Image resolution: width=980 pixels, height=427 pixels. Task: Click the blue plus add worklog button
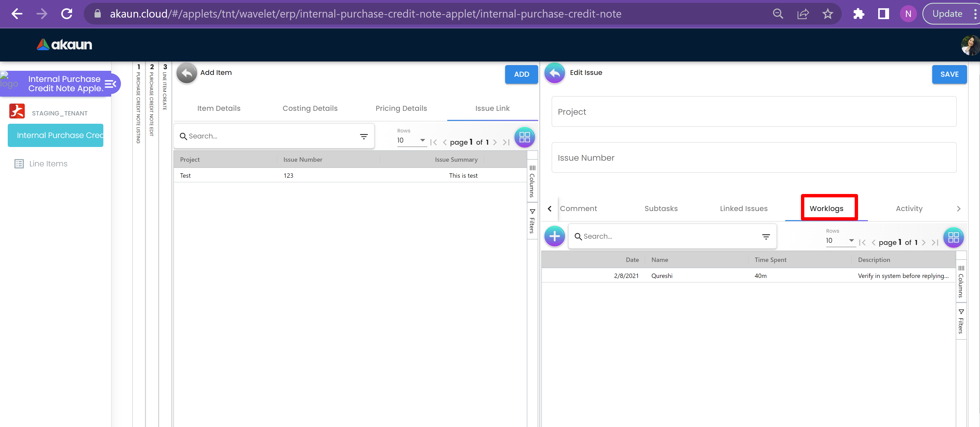[554, 236]
